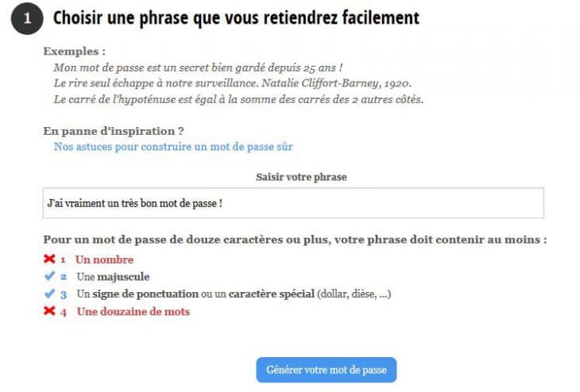Viewport: 580px width, 392px height.
Task: Click the example quote by Natalie Cliffort-Barney
Action: pyautogui.click(x=232, y=83)
